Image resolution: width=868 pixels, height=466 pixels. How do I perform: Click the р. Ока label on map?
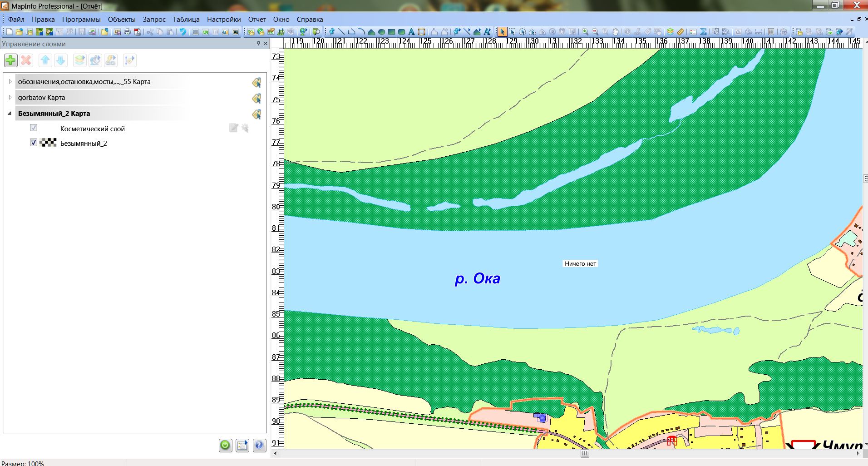[477, 278]
